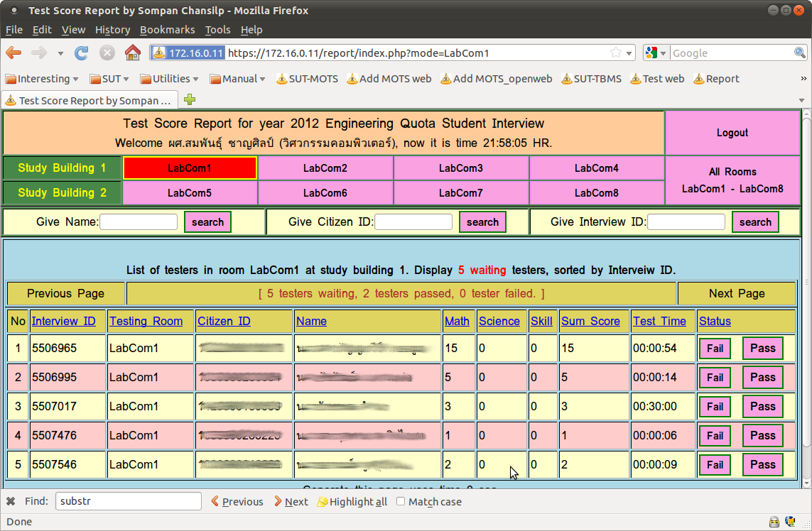Open the Tools menu

point(217,30)
